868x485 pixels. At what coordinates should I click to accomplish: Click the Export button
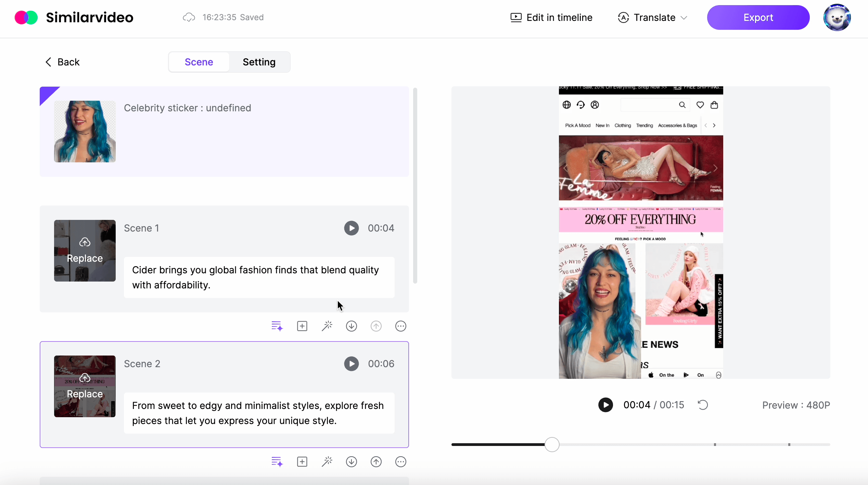(x=758, y=17)
